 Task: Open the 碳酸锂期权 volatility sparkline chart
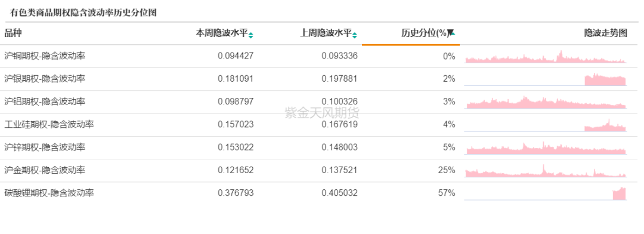(x=546, y=193)
